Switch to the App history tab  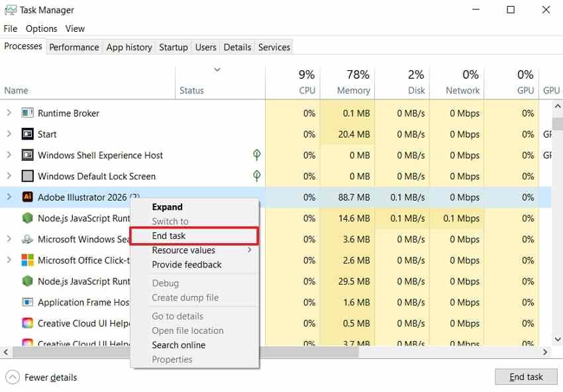pyautogui.click(x=129, y=47)
